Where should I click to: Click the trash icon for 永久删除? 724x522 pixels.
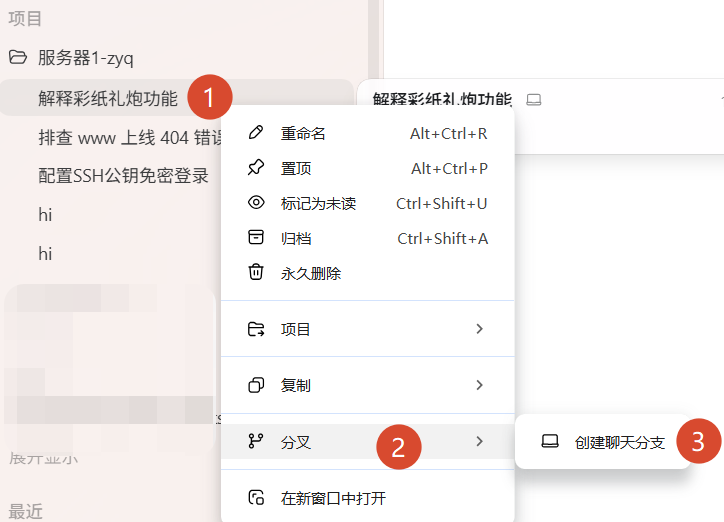point(256,272)
